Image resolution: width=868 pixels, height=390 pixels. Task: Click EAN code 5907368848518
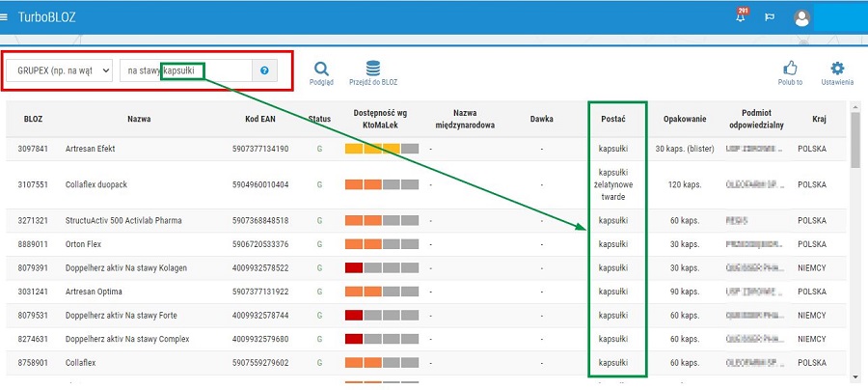click(x=260, y=220)
